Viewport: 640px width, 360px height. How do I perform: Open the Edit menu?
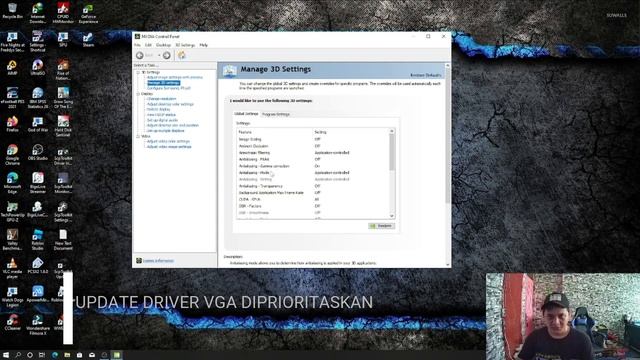pos(148,45)
